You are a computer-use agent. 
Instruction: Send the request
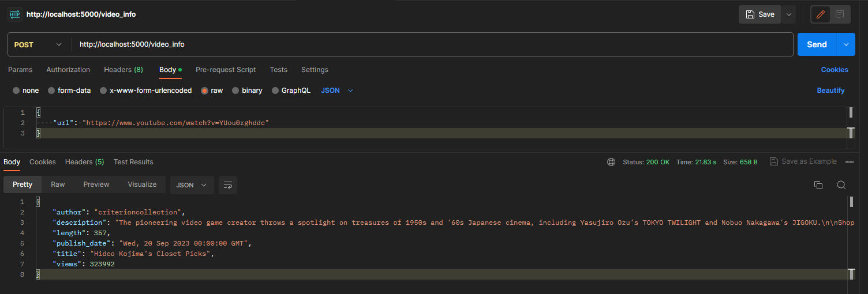pyautogui.click(x=817, y=44)
